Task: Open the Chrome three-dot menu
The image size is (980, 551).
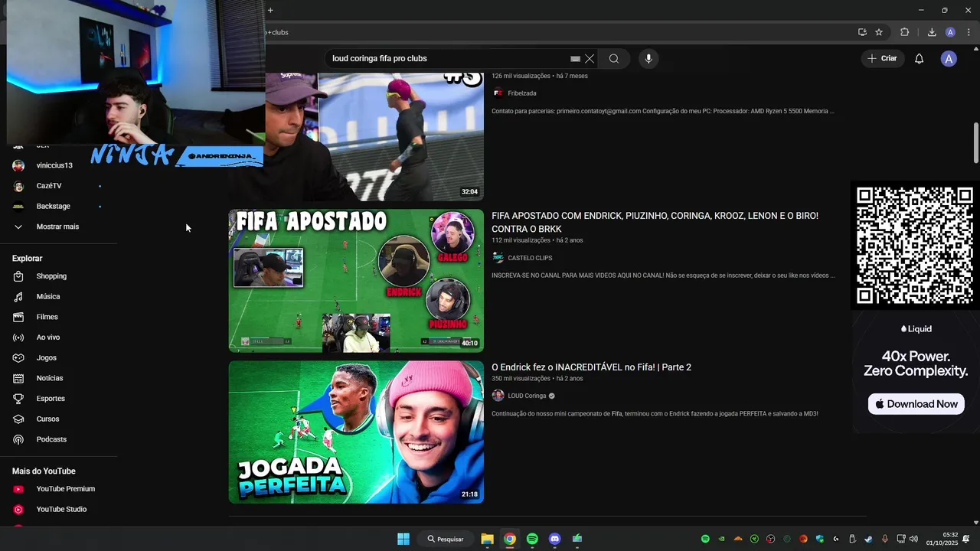Action: (969, 32)
